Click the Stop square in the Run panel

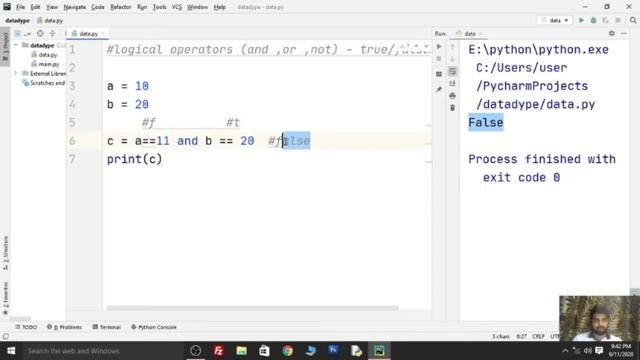[x=439, y=59]
